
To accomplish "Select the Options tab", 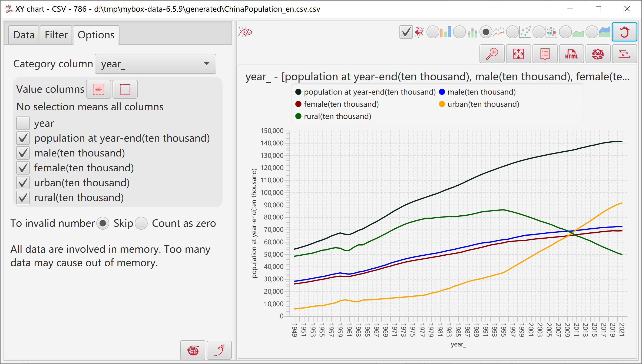I will tap(96, 35).
